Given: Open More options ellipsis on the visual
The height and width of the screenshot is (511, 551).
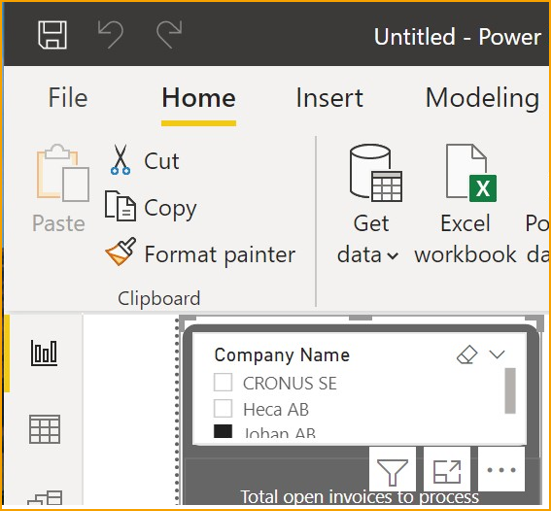Looking at the screenshot, I should (501, 470).
